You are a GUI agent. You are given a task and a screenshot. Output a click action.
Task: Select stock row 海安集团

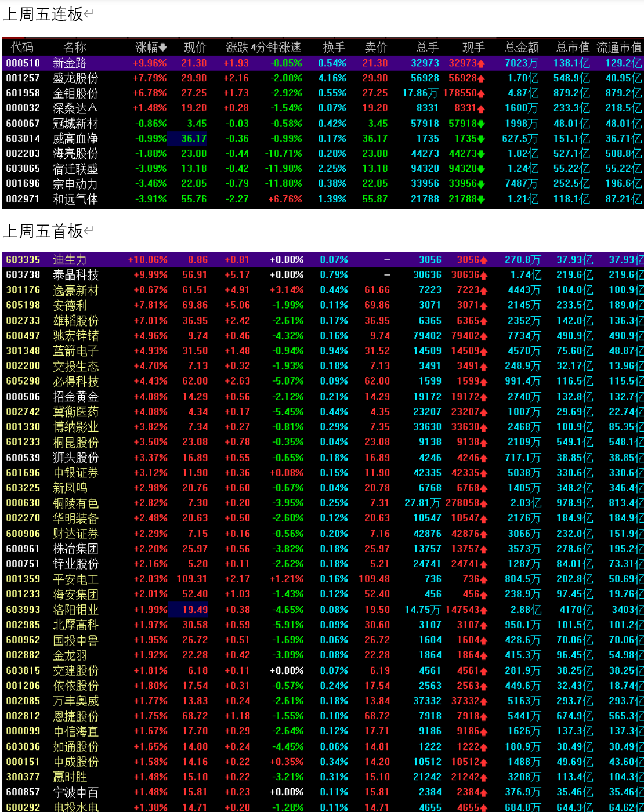click(323, 594)
